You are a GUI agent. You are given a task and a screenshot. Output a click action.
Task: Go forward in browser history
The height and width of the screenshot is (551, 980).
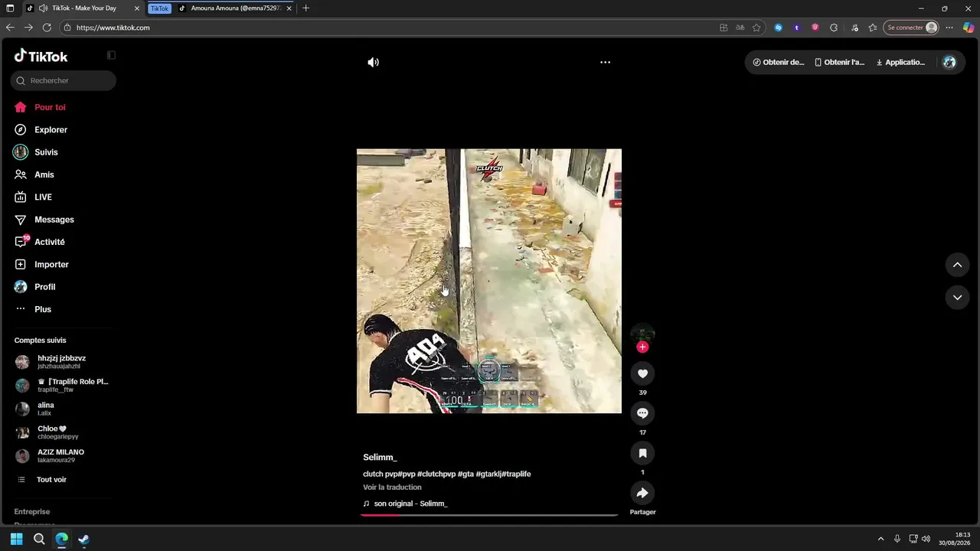[28, 28]
